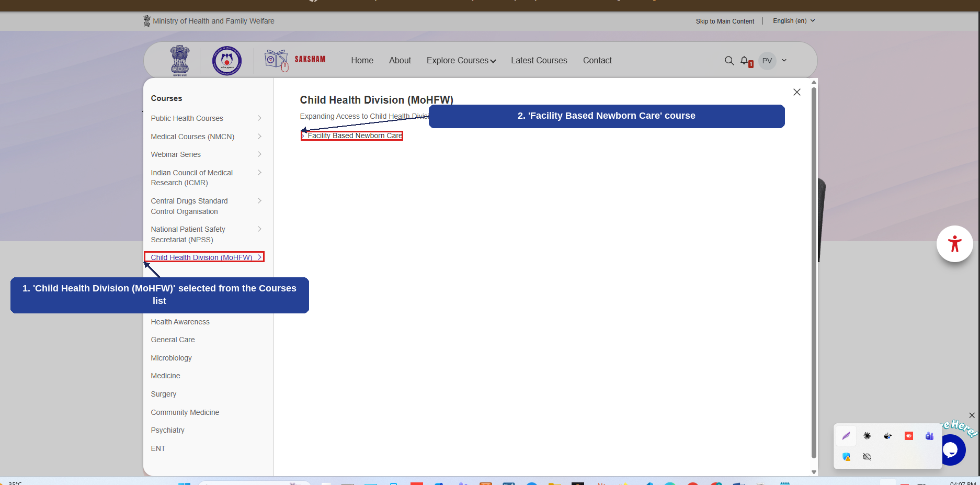
Task: Click the SAKSHAM logo
Action: (x=295, y=60)
